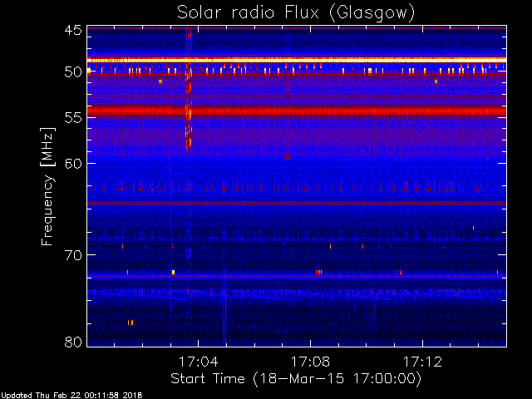
Task: Click the vertical burst streak before 17:04
Action: (x=189, y=91)
